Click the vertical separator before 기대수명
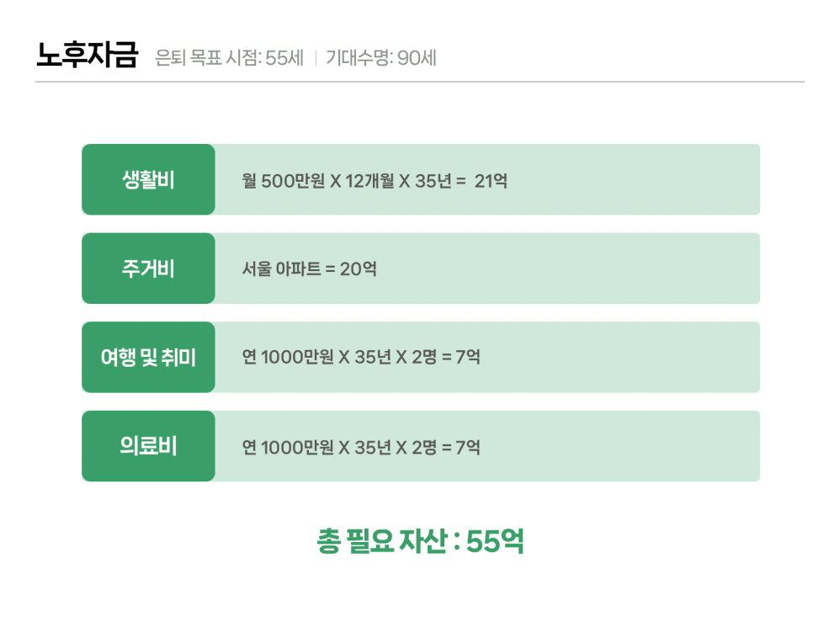The image size is (840, 638). click(315, 58)
